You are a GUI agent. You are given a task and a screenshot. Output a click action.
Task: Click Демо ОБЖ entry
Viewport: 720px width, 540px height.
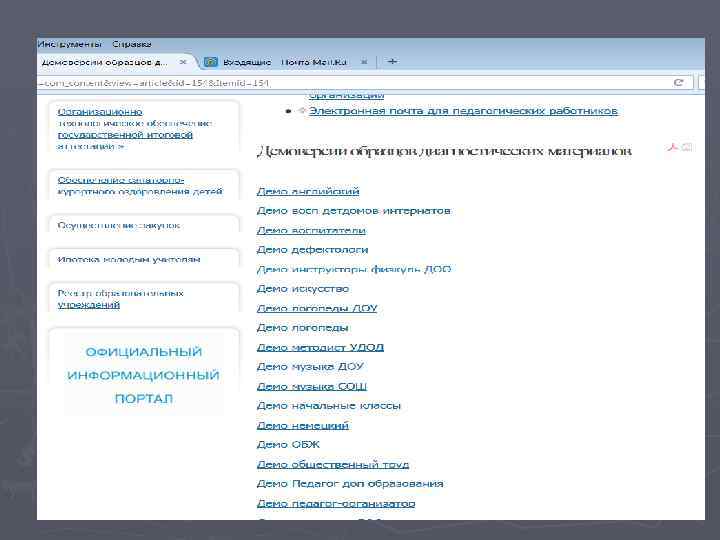(x=288, y=444)
